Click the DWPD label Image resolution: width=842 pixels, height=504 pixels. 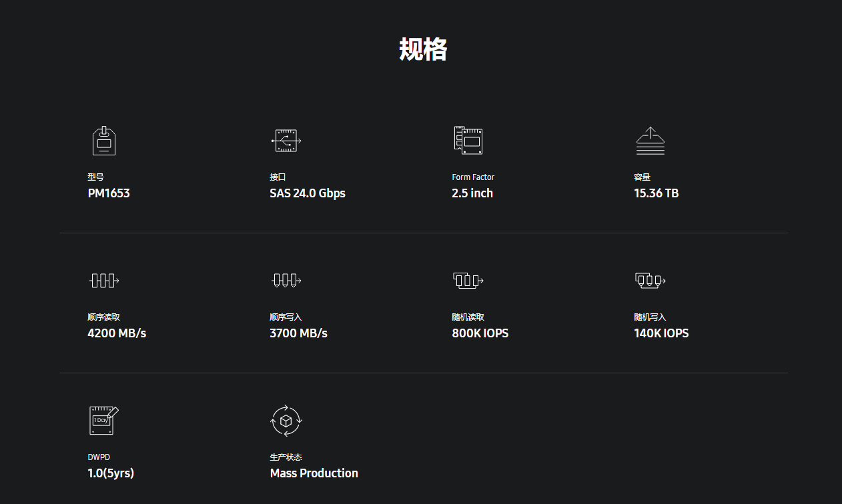tap(99, 457)
